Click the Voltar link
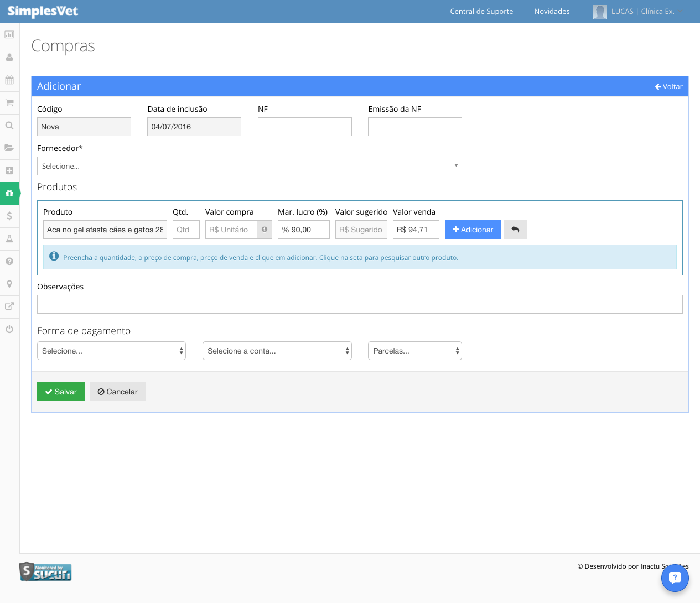 669,86
